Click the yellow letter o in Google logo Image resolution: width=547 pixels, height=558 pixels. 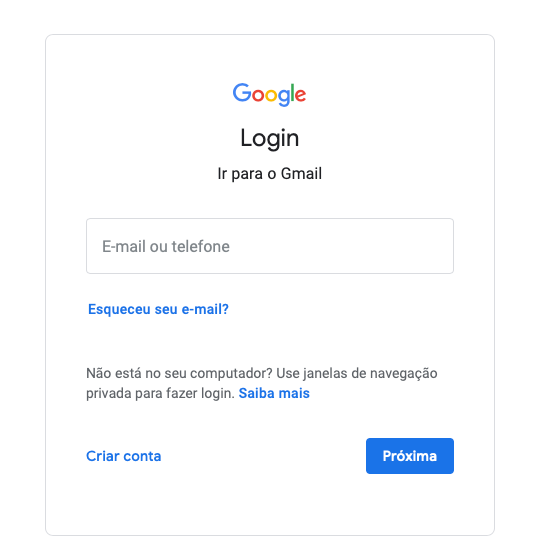pos(271,95)
